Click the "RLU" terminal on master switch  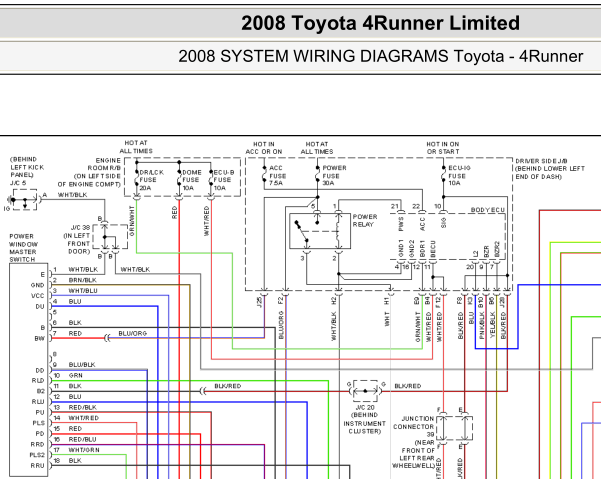38,402
